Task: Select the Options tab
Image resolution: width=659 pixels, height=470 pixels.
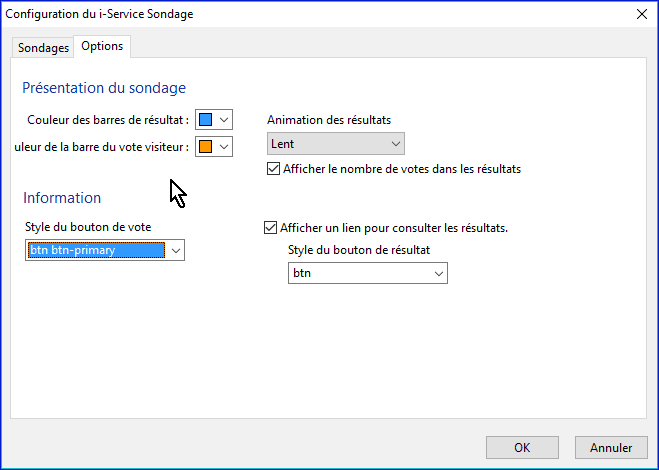Action: coord(102,47)
